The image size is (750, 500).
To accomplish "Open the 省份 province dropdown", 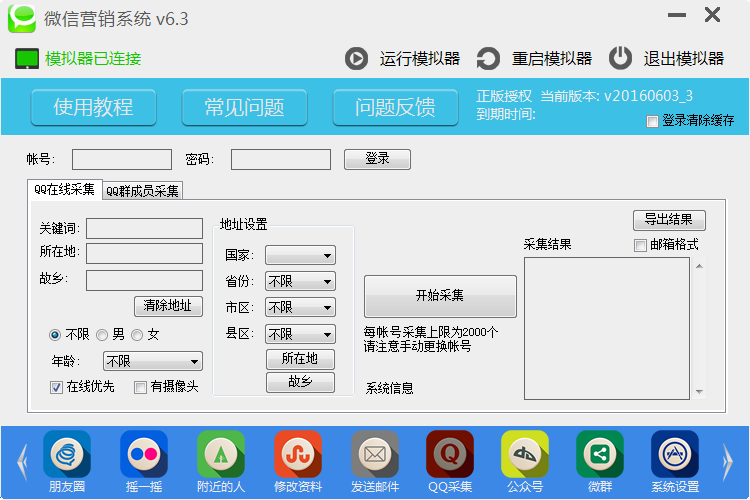I will [x=300, y=282].
